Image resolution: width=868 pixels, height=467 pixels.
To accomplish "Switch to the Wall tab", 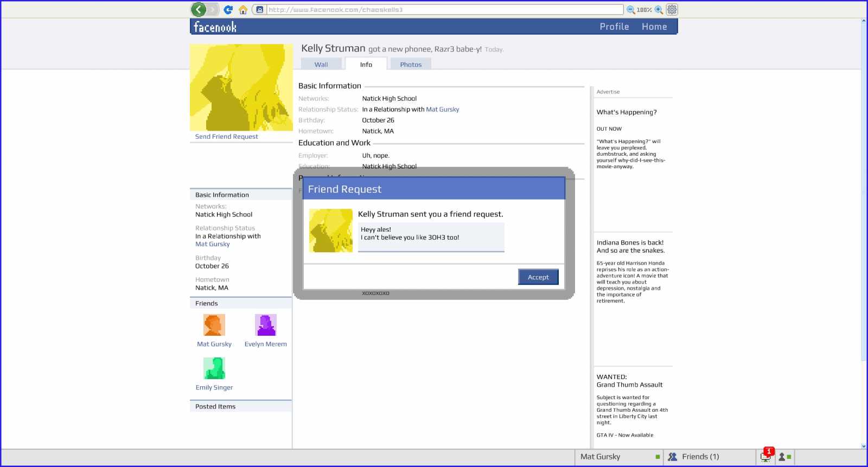I will coord(321,64).
